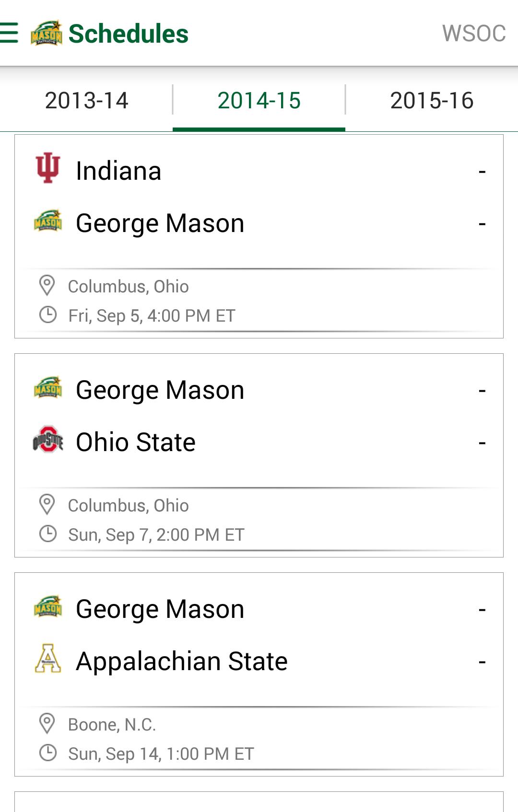This screenshot has width=518, height=812.
Task: Click the Ohio State team logo
Action: click(x=48, y=439)
